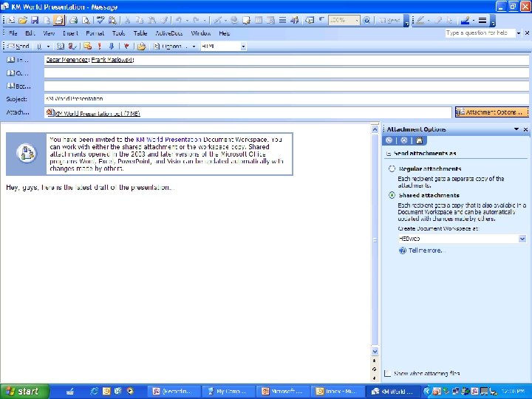Open Print Preview from the standard toolbar
Screen dimensions: 532x399
(86, 21)
